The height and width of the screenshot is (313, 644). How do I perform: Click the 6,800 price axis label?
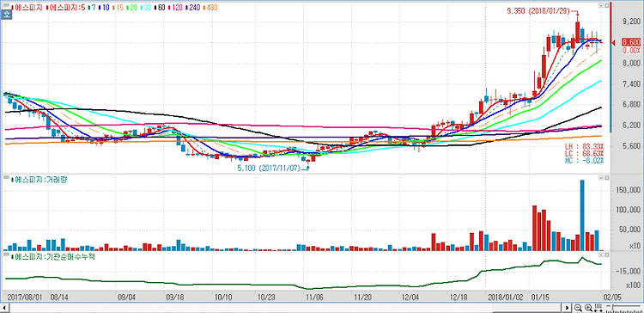point(632,104)
